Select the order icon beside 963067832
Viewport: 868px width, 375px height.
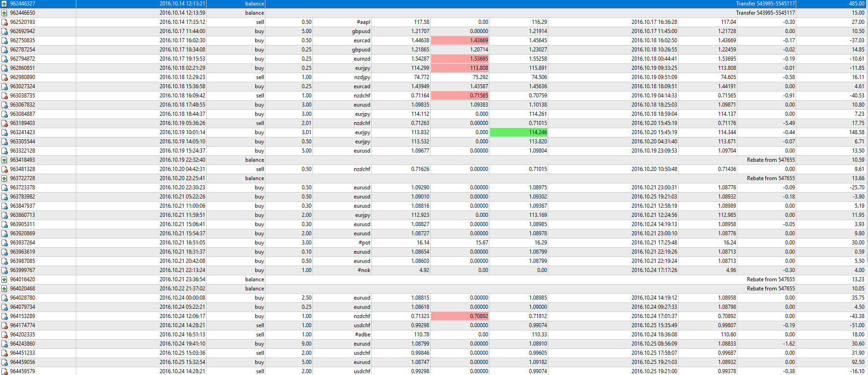(x=4, y=105)
